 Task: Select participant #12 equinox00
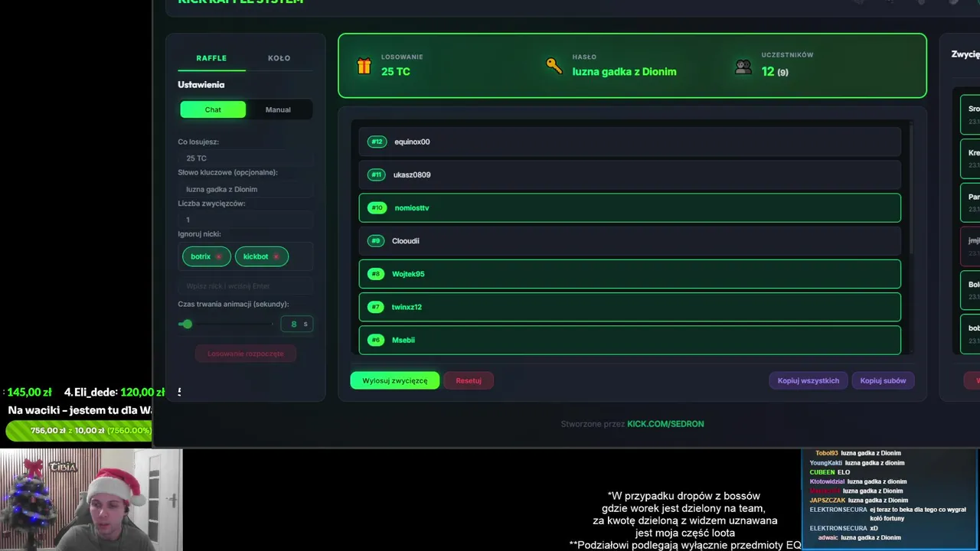tap(629, 142)
